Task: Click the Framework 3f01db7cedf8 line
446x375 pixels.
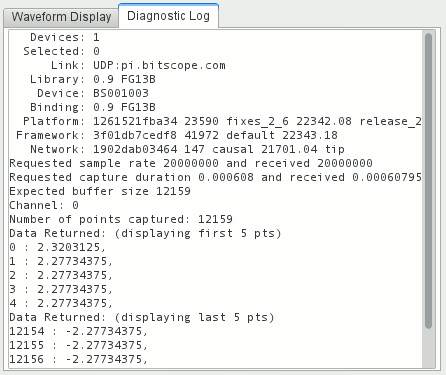Action: click(x=177, y=135)
